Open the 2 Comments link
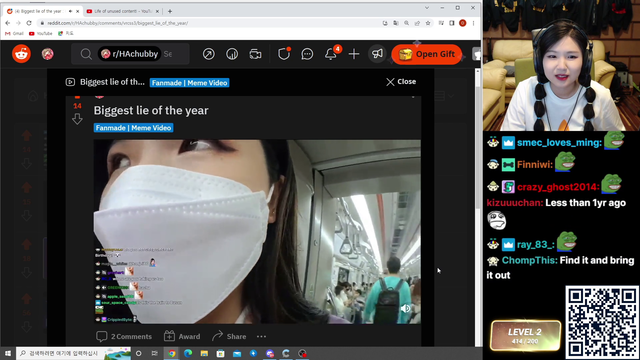This screenshot has height=360, width=640. pyautogui.click(x=124, y=336)
